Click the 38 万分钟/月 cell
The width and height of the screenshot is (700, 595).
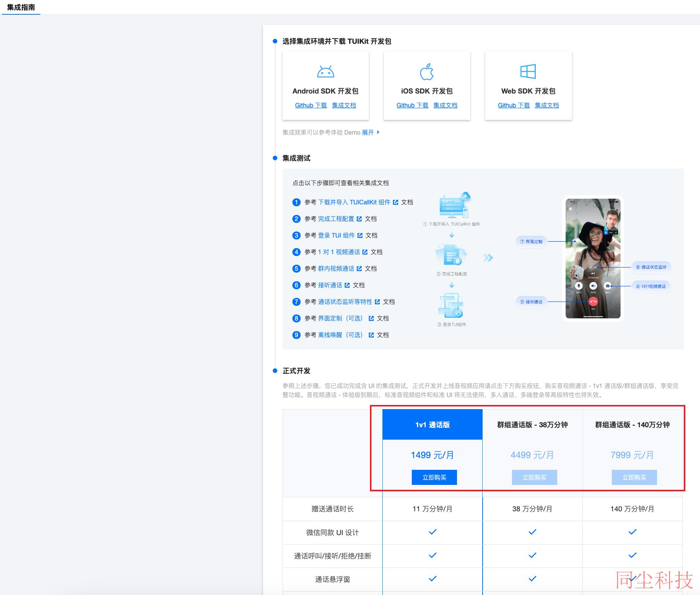click(532, 509)
